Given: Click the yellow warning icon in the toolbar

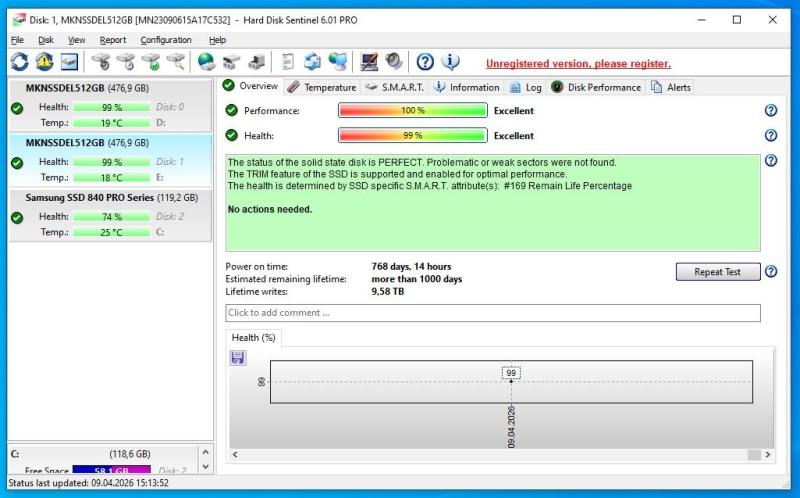Looking at the screenshot, I should click(x=44, y=62).
